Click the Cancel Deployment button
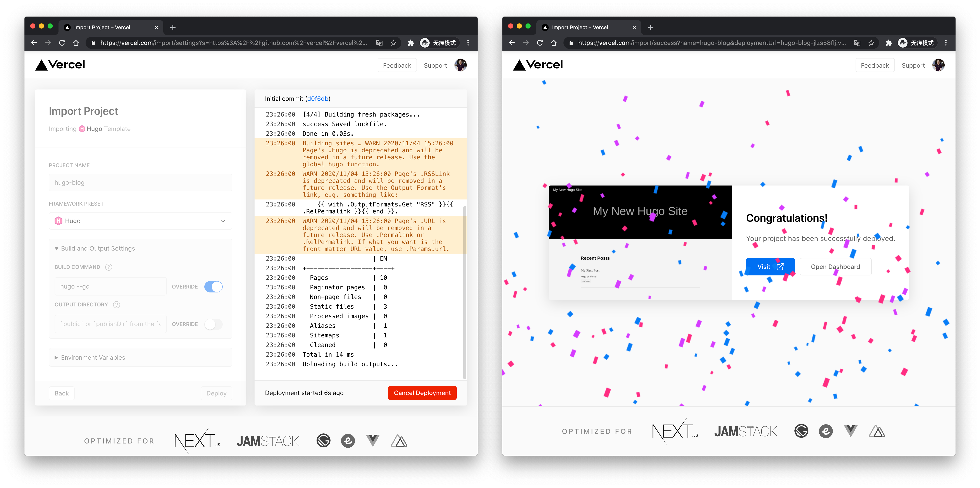The image size is (980, 488). pyautogui.click(x=422, y=393)
